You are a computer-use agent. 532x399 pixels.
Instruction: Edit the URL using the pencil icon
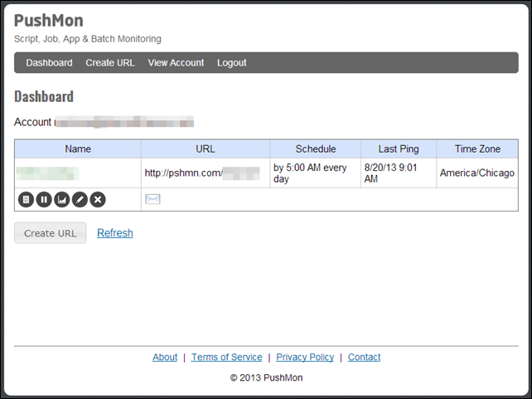coord(80,199)
